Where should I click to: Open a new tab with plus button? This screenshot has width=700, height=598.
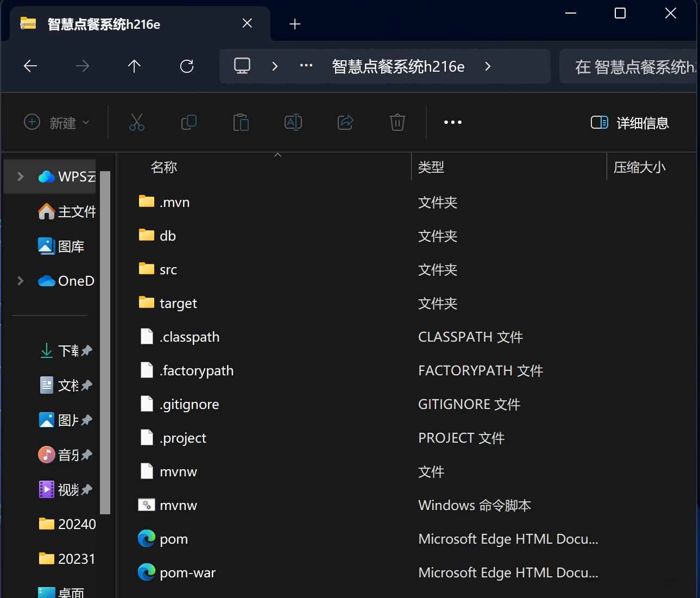295,24
